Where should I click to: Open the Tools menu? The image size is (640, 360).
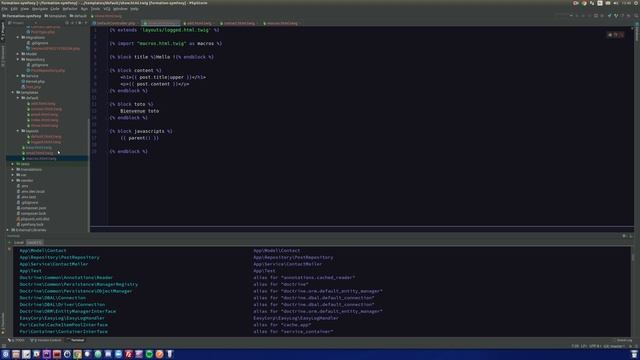click(x=95, y=9)
